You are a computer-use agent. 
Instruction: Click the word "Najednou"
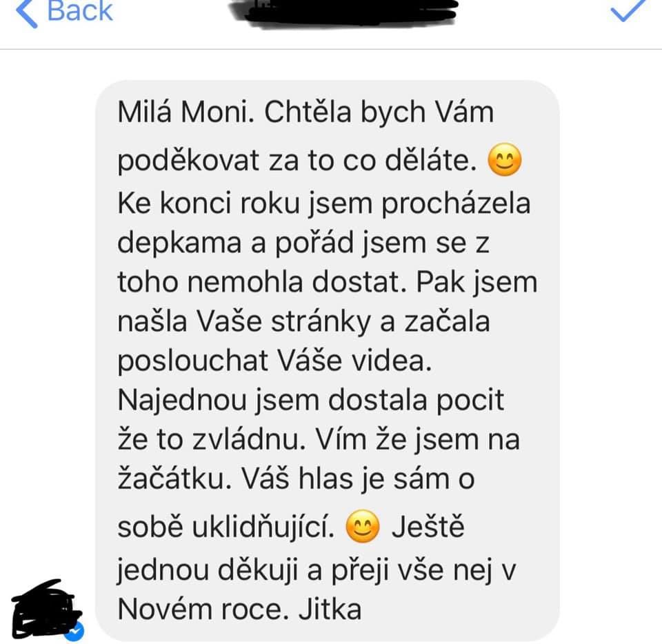pyautogui.click(x=182, y=400)
